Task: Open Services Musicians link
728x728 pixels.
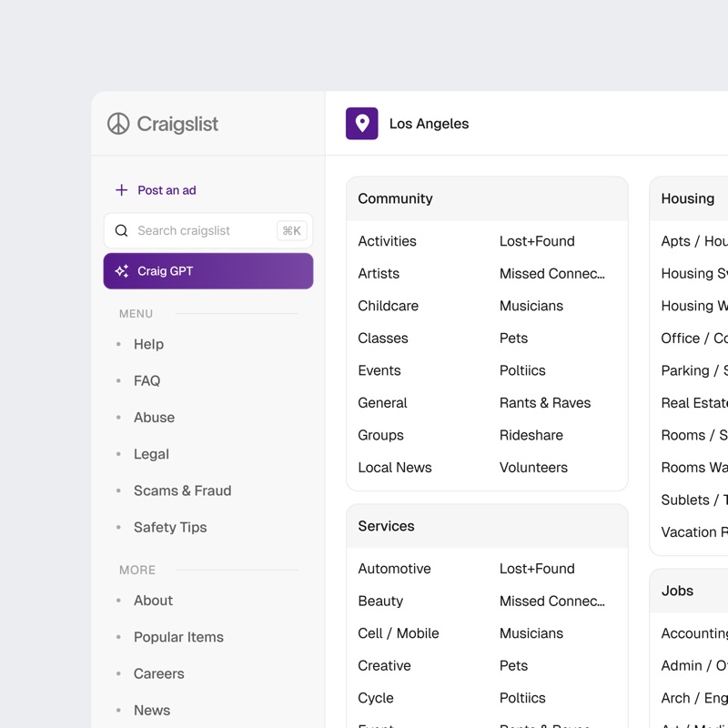Action: [531, 633]
